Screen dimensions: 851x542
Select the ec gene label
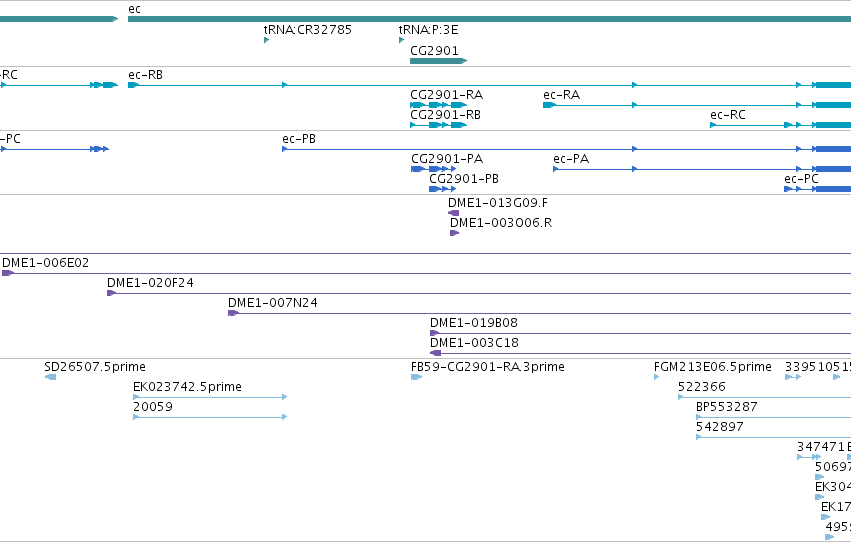point(135,9)
